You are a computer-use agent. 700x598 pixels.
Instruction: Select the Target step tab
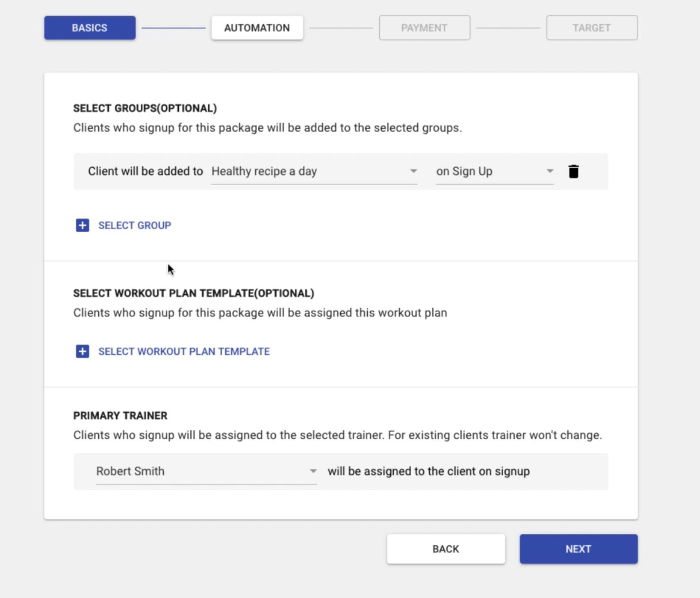pyautogui.click(x=592, y=28)
